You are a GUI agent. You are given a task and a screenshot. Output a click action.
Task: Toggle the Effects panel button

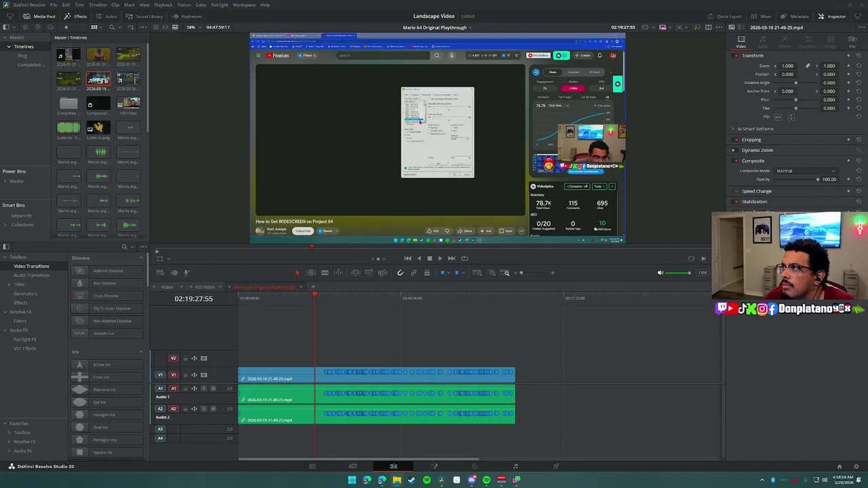pos(76,16)
